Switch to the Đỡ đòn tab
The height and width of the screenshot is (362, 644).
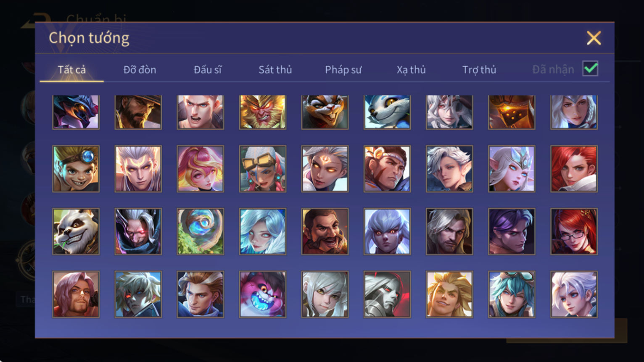pyautogui.click(x=140, y=70)
